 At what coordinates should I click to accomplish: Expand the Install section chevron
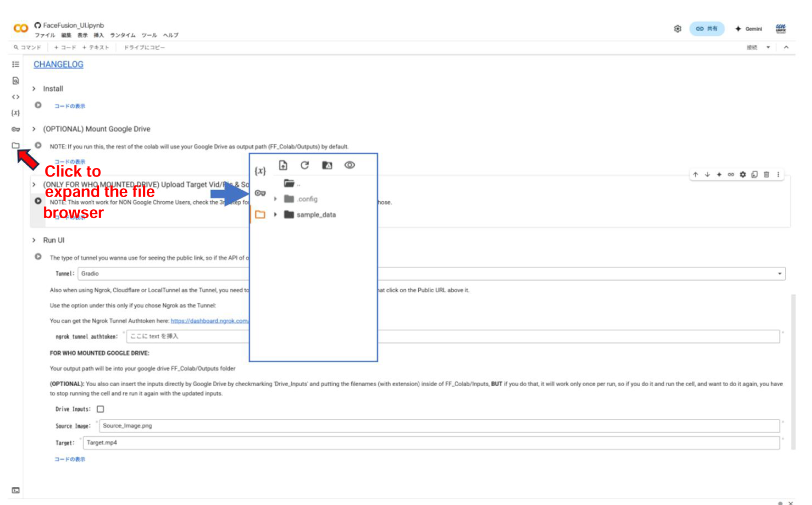click(34, 89)
